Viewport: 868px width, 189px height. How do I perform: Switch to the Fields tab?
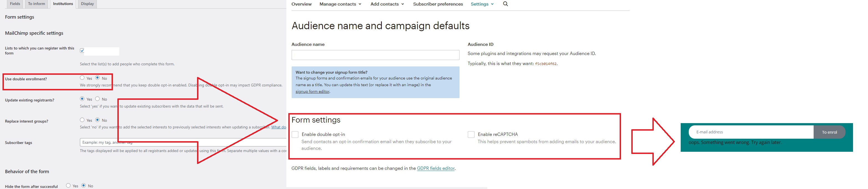[15, 4]
